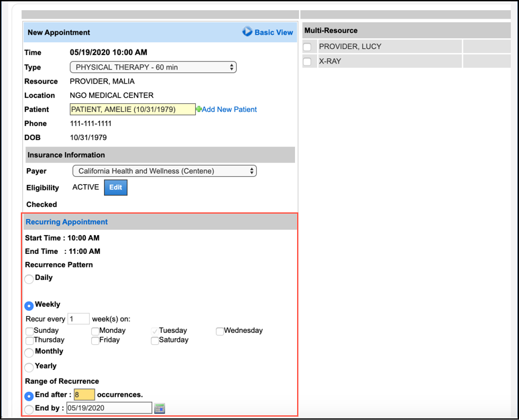Image resolution: width=519 pixels, height=420 pixels.
Task: Open the appointment Type dropdown
Action: 153,67
